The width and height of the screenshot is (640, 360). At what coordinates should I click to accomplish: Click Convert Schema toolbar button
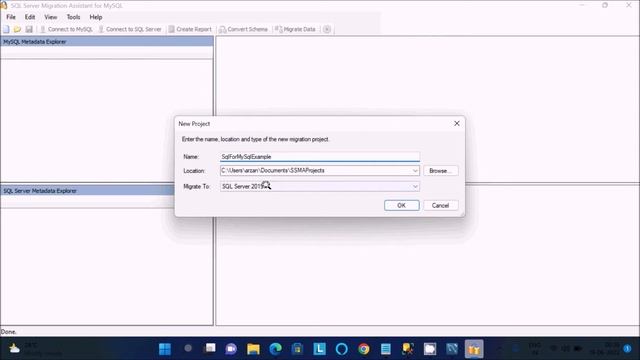[243, 29]
